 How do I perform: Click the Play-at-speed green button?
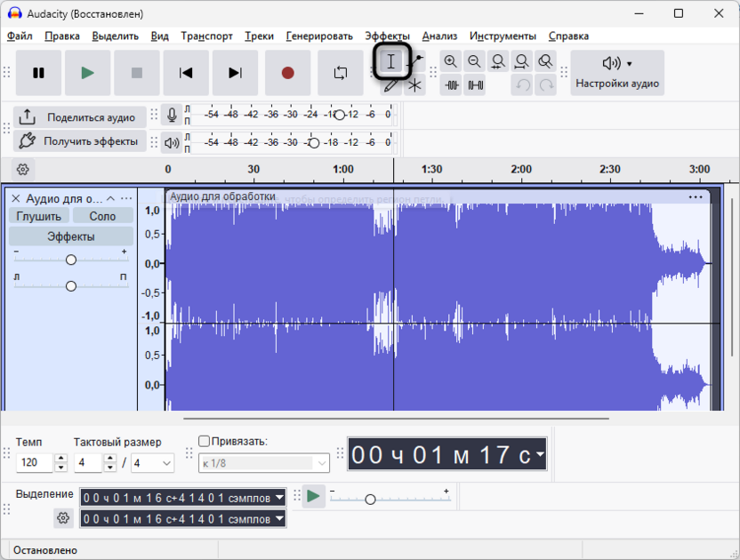313,496
